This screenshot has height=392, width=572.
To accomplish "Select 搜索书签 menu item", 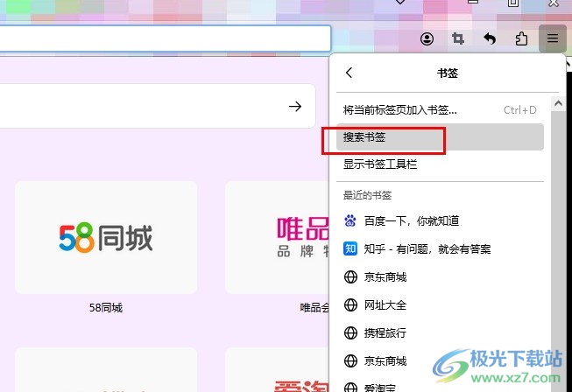I will [440, 137].
